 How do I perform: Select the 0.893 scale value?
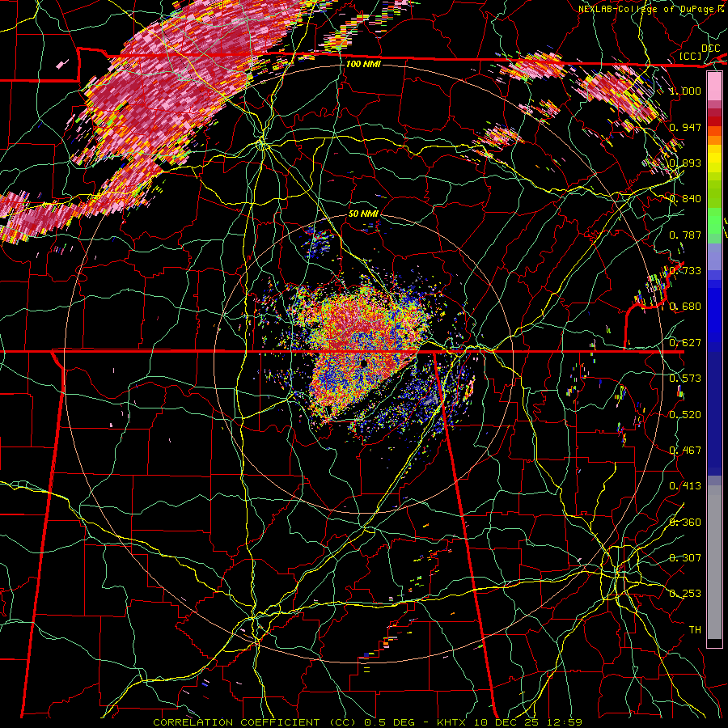(x=685, y=163)
